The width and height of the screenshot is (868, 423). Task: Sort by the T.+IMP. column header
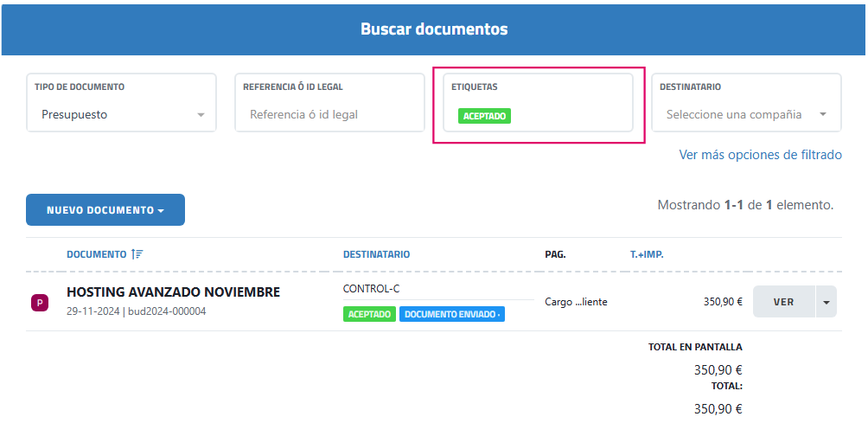[x=647, y=254]
